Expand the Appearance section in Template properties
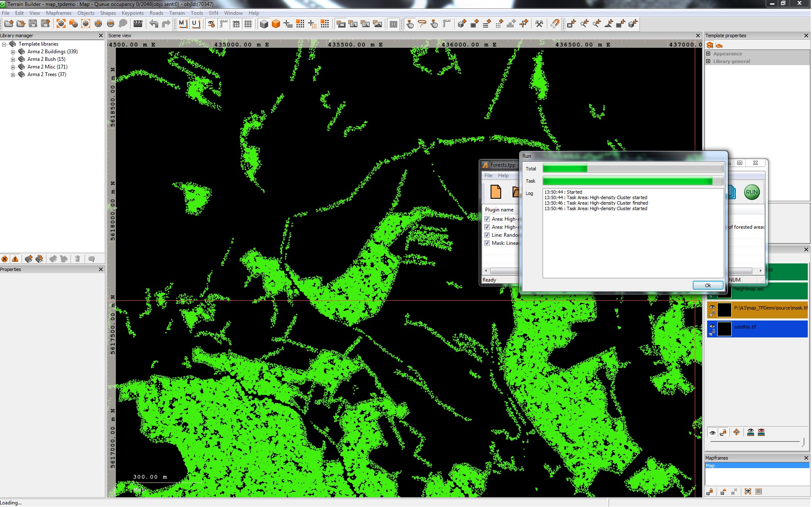The height and width of the screenshot is (507, 812). point(709,54)
